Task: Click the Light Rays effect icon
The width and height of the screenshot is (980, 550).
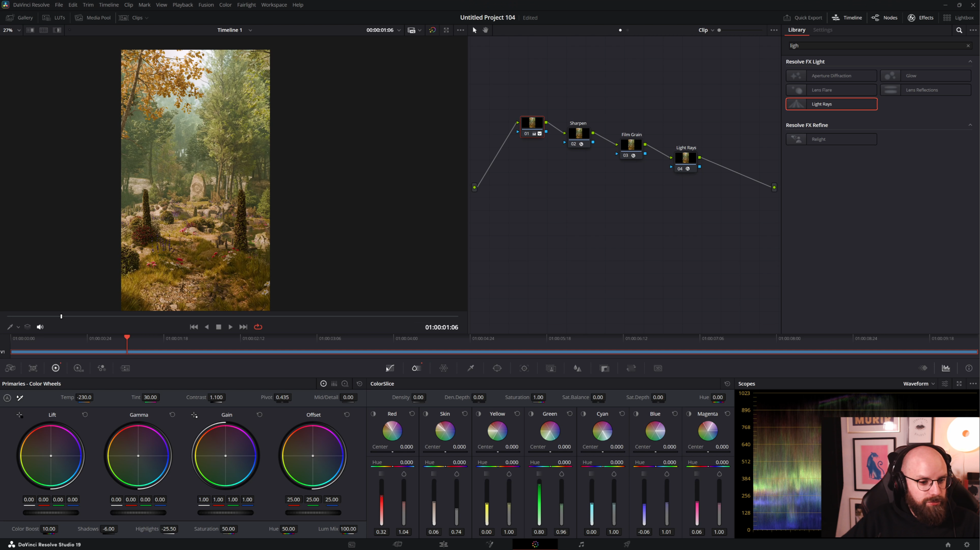Action: (x=797, y=104)
